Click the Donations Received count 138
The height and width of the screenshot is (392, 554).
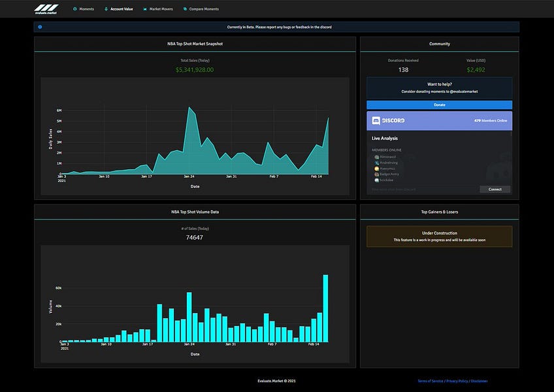403,70
